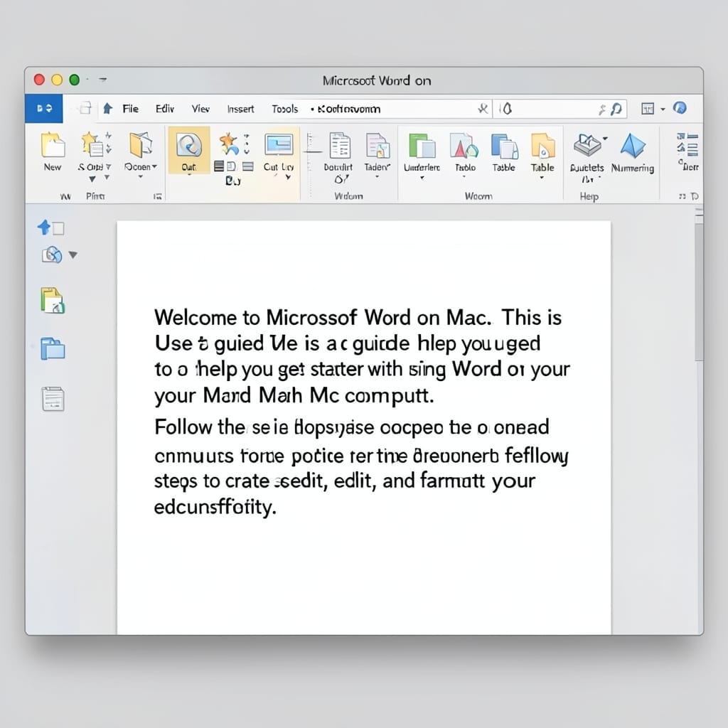Click the highlighted Cut button
Image resolution: width=728 pixels, height=728 pixels.
(x=189, y=150)
